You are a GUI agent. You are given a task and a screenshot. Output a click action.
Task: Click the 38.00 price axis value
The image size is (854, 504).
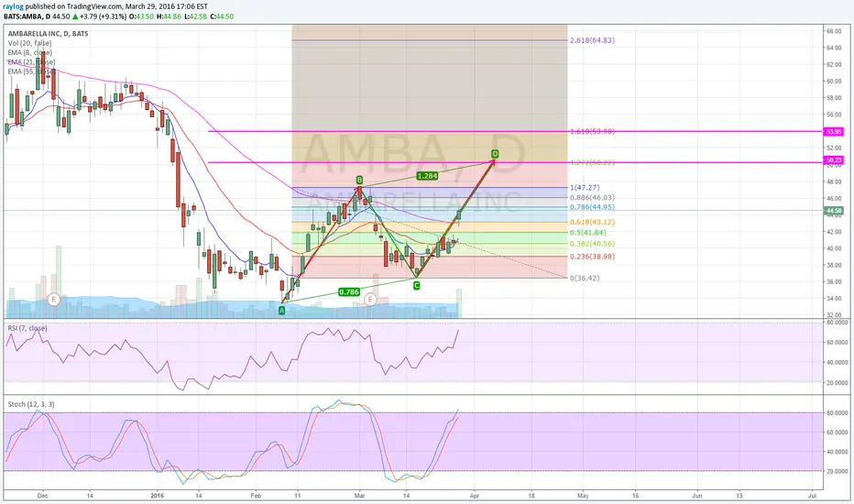pyautogui.click(x=834, y=266)
